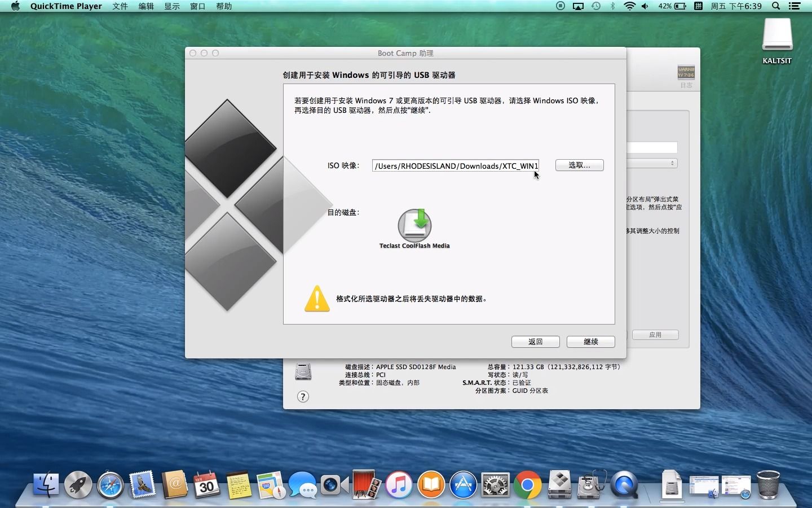Click the Boot Camp 助理 window title bar
Viewport: 812px width, 508px height.
point(405,53)
